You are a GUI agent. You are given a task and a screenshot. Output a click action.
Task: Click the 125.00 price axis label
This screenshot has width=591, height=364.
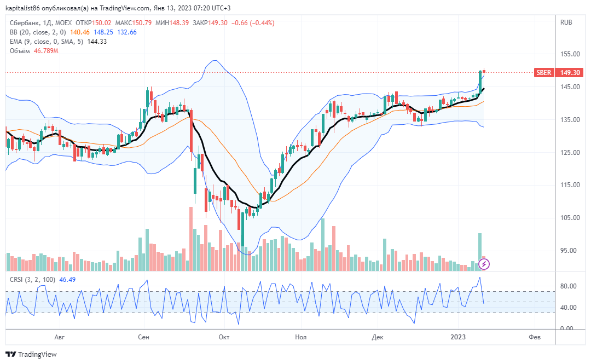pos(570,152)
